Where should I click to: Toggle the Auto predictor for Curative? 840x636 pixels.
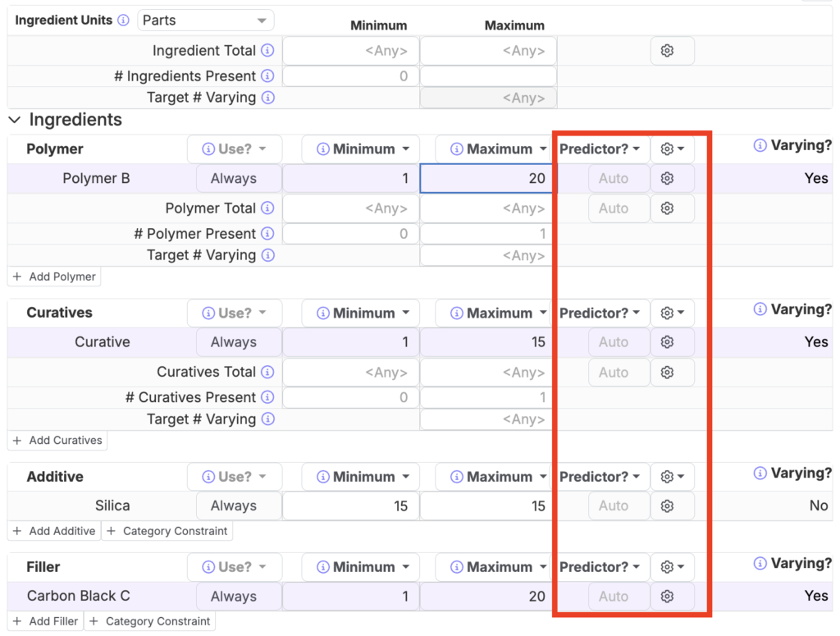click(x=614, y=342)
